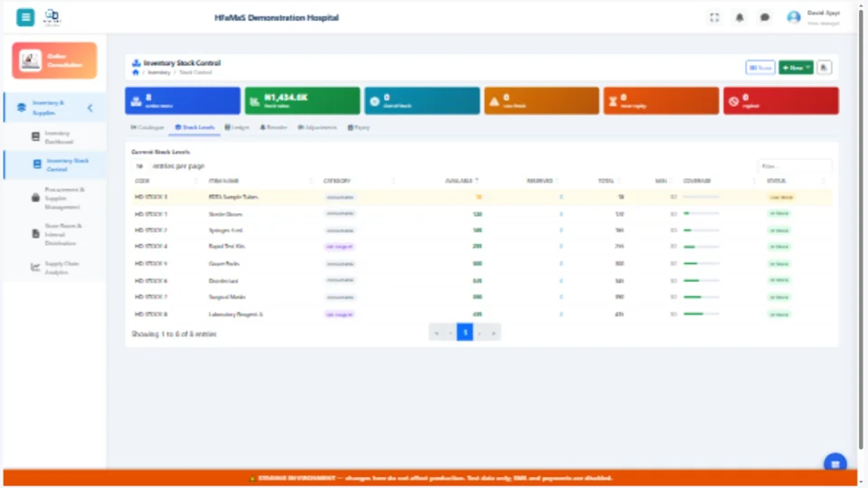Open the chat messages icon
This screenshot has height=488, width=868.
765,18
